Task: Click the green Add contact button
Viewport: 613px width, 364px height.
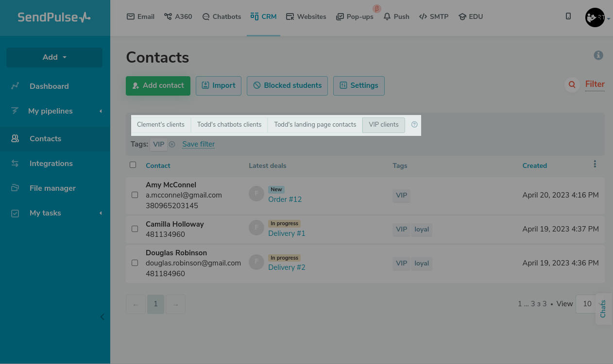Action: click(x=158, y=86)
